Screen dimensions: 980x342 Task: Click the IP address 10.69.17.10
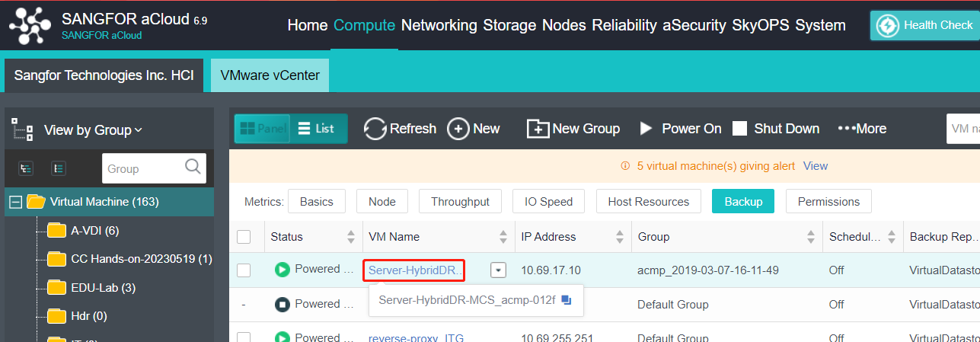point(551,270)
